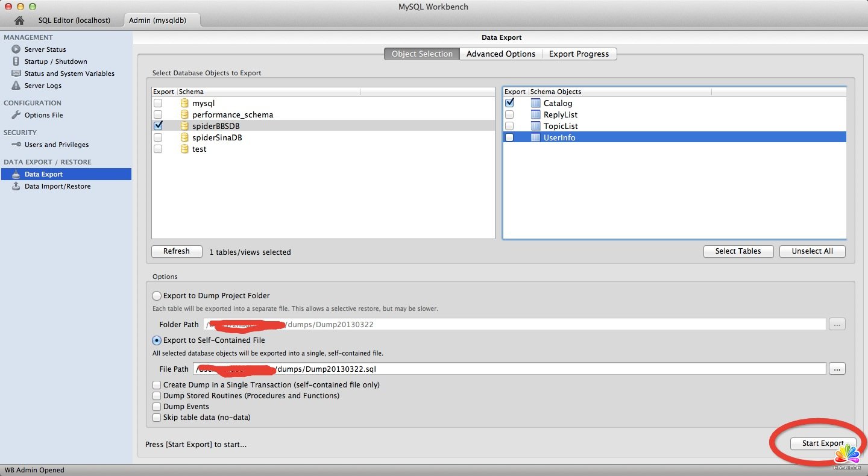Check the mysql schema export checkbox
The width and height of the screenshot is (868, 476).
click(158, 103)
